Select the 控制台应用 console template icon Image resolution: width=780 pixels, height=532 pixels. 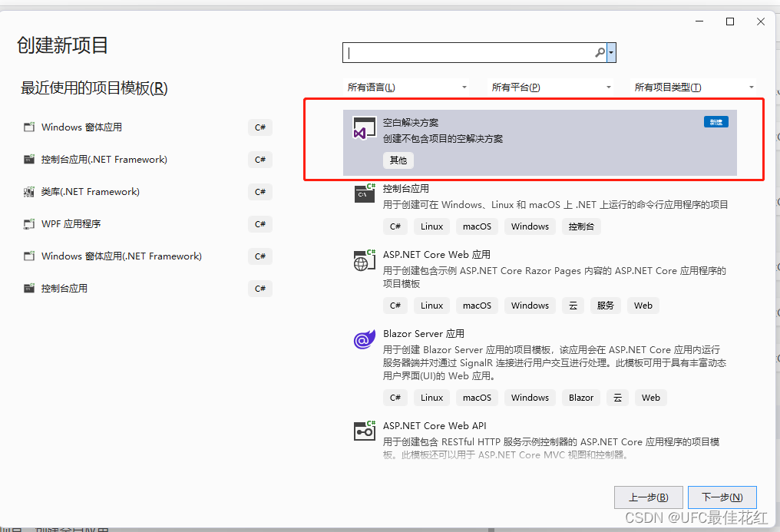[x=364, y=193]
